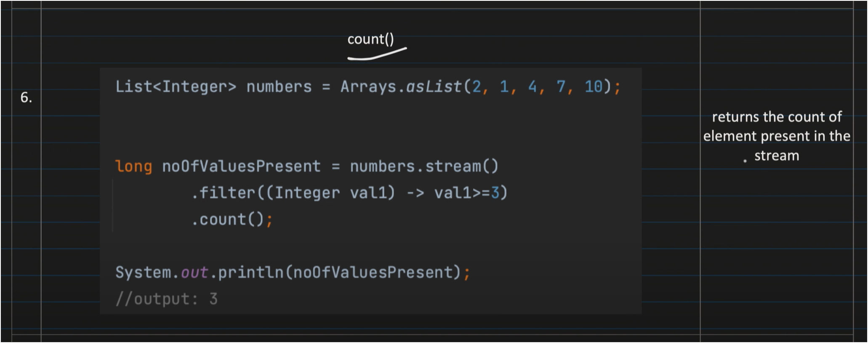The height and width of the screenshot is (343, 868).
Task: Click the //output: 3 comment
Action: pos(166,299)
